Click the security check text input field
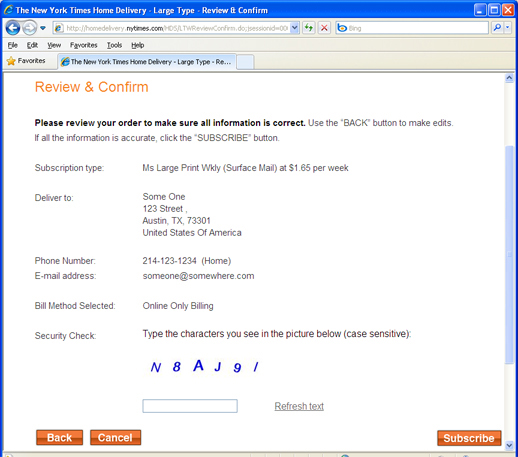 [x=190, y=406]
